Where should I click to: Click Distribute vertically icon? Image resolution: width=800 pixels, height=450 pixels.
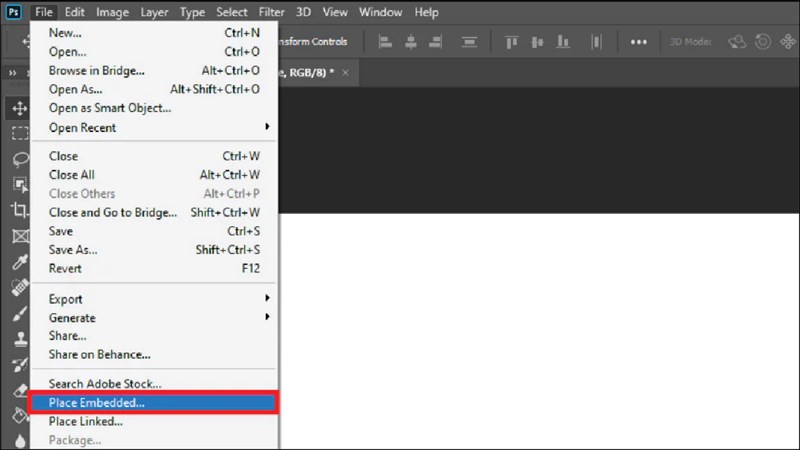click(x=469, y=42)
